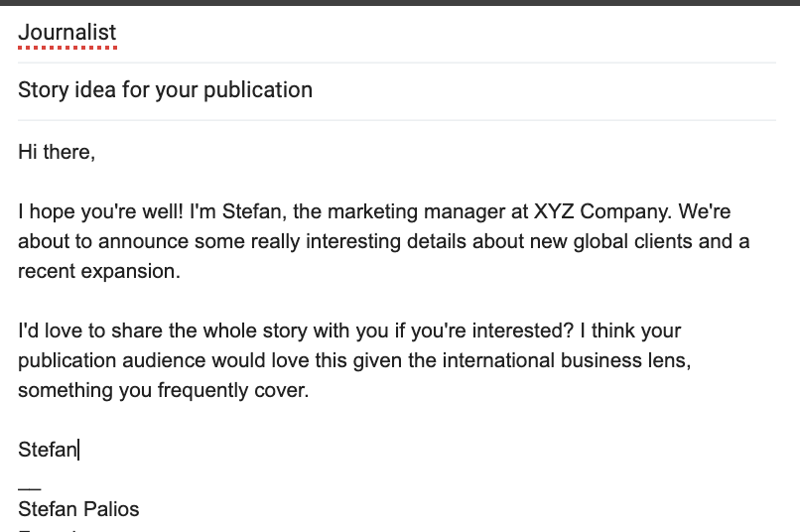The height and width of the screenshot is (532, 800).
Task: Place cursor after the "Stefan" sign-off
Action: 78,450
